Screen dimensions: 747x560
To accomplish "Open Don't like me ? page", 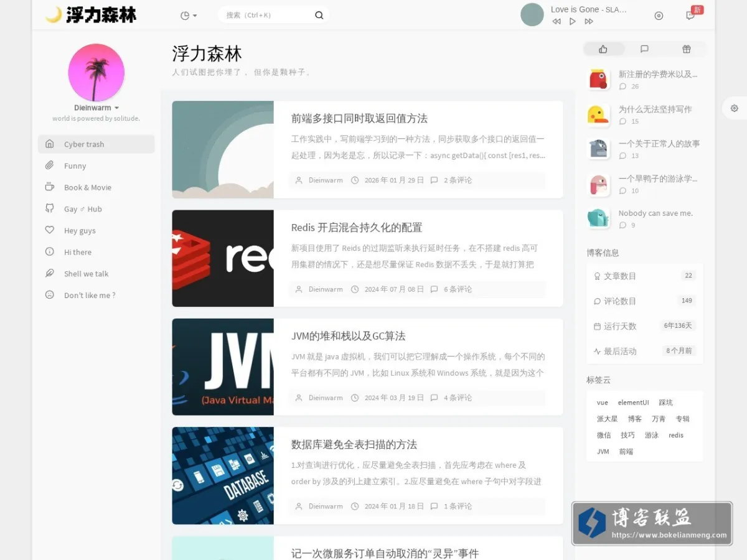I will (x=96, y=296).
